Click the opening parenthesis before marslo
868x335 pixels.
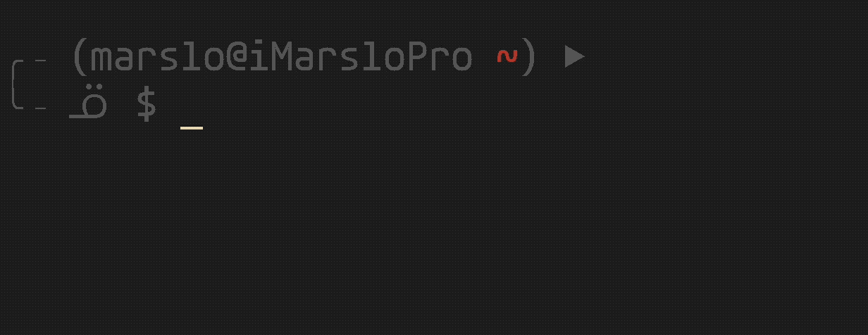[78, 58]
